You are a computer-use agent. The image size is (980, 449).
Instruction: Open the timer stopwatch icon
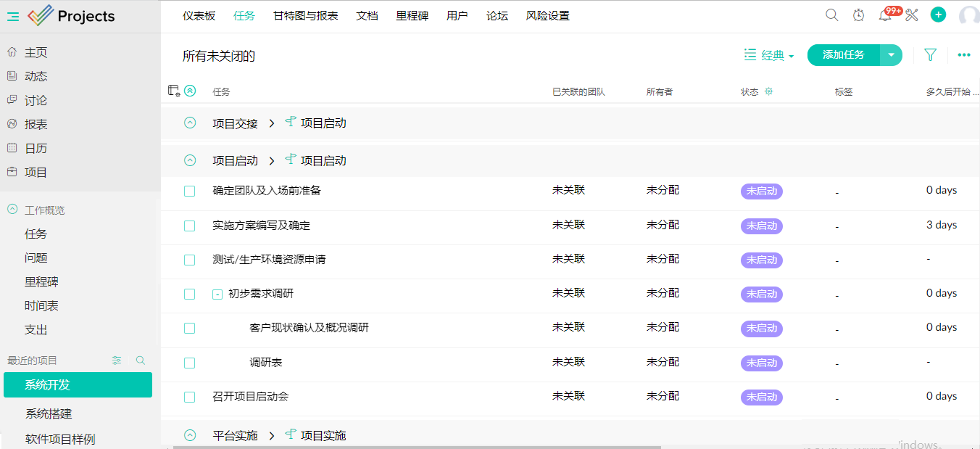point(859,15)
